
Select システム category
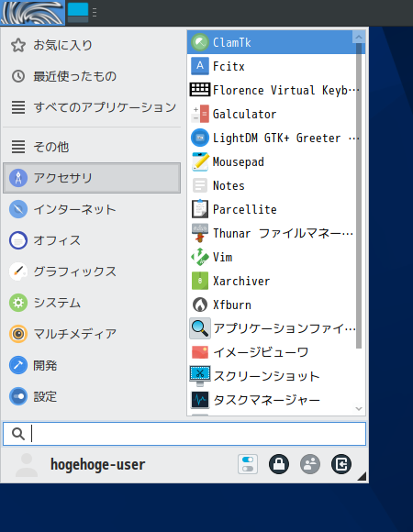(x=92, y=303)
